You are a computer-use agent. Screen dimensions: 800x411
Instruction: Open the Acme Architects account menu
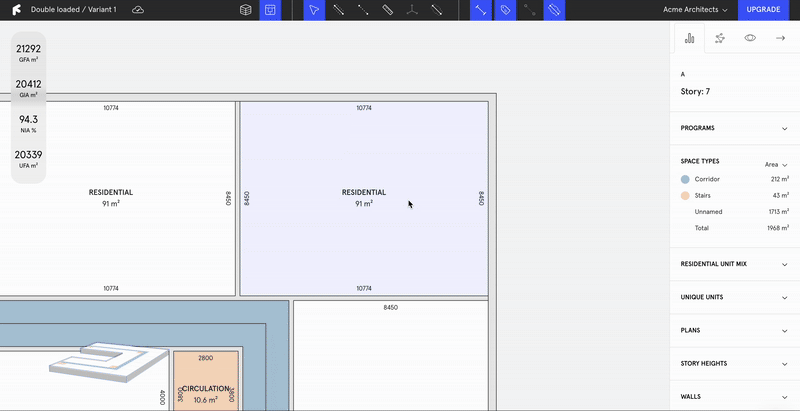coord(696,10)
